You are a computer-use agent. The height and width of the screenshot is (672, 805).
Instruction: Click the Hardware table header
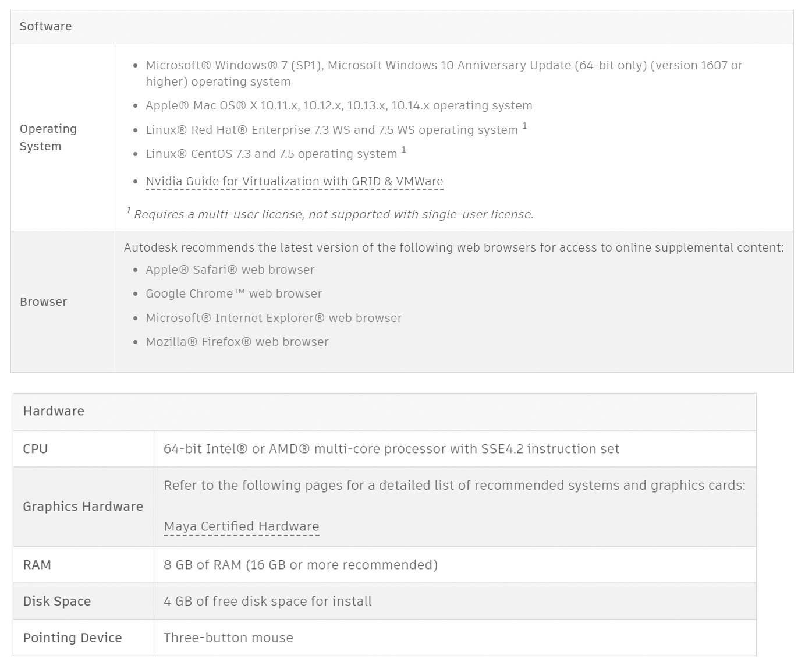click(x=54, y=411)
